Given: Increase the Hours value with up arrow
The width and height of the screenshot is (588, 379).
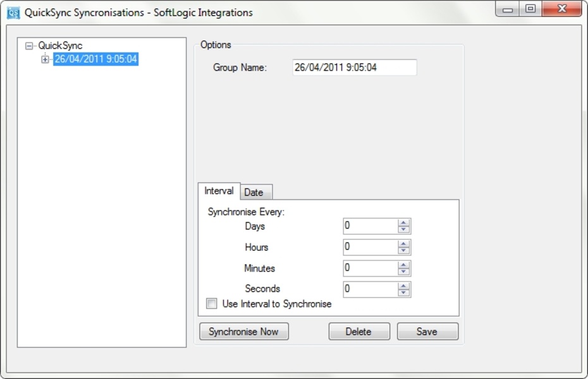Looking at the screenshot, I should click(x=403, y=243).
